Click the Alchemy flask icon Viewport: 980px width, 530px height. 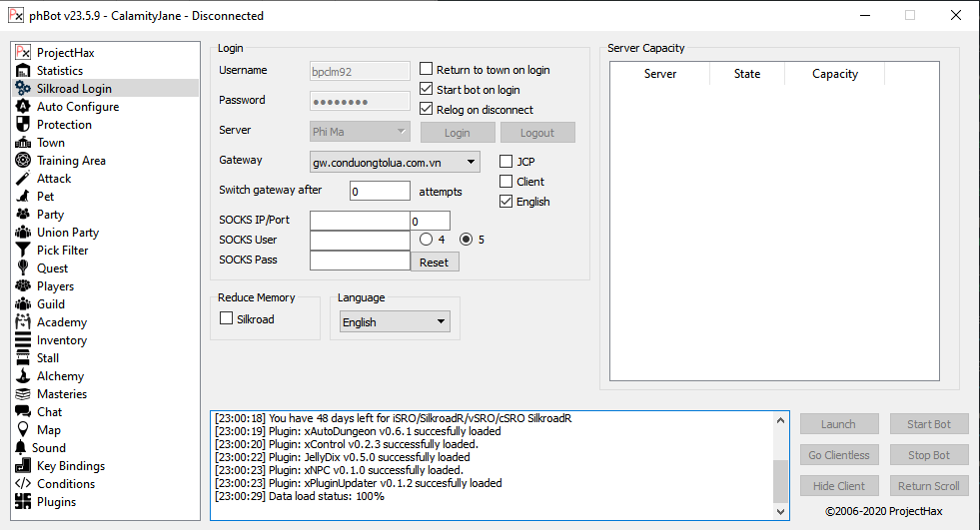pyautogui.click(x=24, y=376)
